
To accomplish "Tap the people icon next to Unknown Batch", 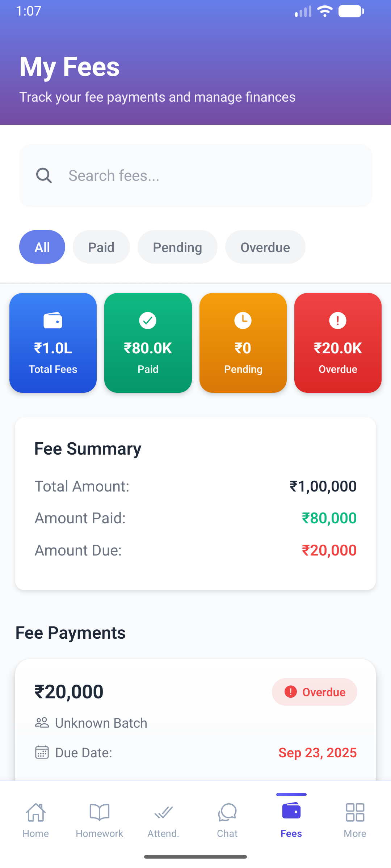I will 42,723.
